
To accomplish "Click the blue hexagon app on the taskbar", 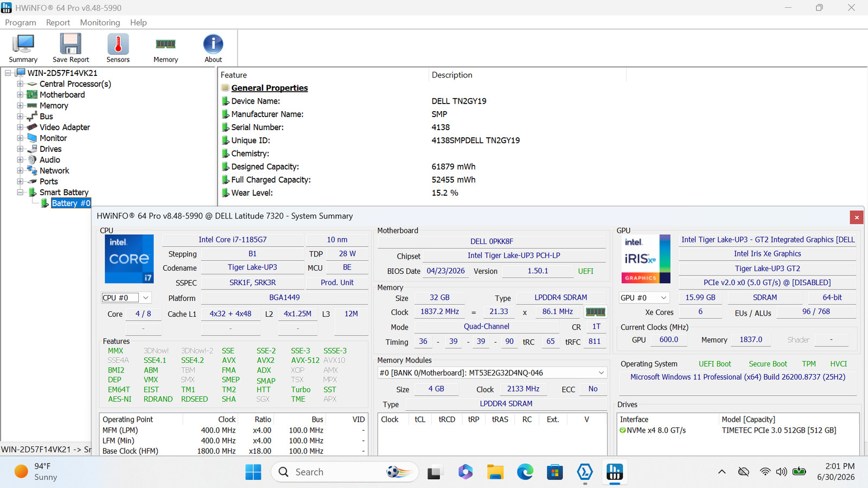I will (x=584, y=472).
